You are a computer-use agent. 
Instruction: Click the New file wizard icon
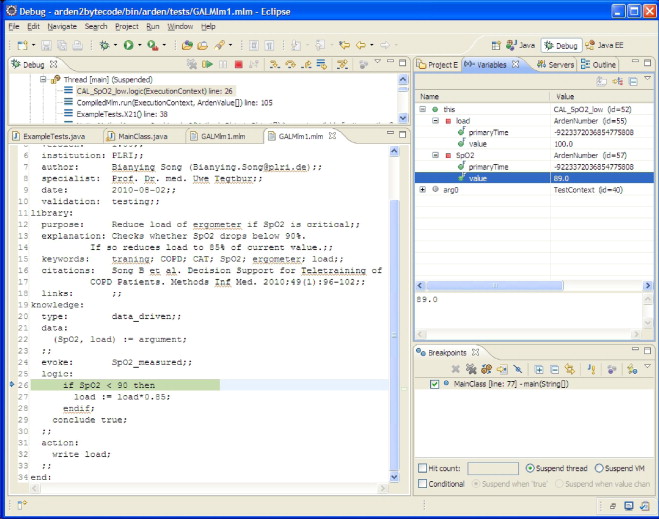[22, 45]
